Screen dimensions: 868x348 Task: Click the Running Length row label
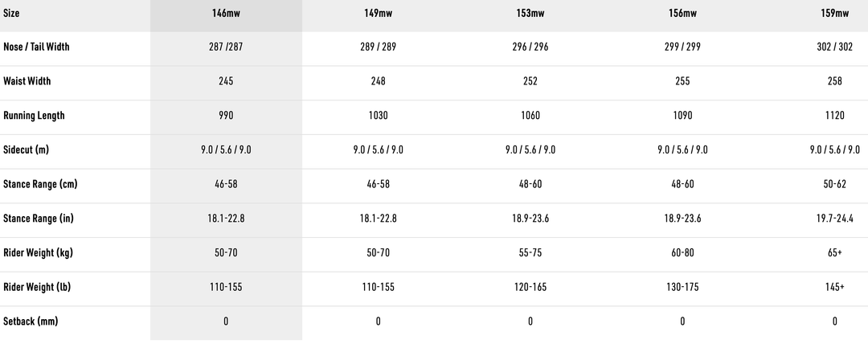click(34, 116)
